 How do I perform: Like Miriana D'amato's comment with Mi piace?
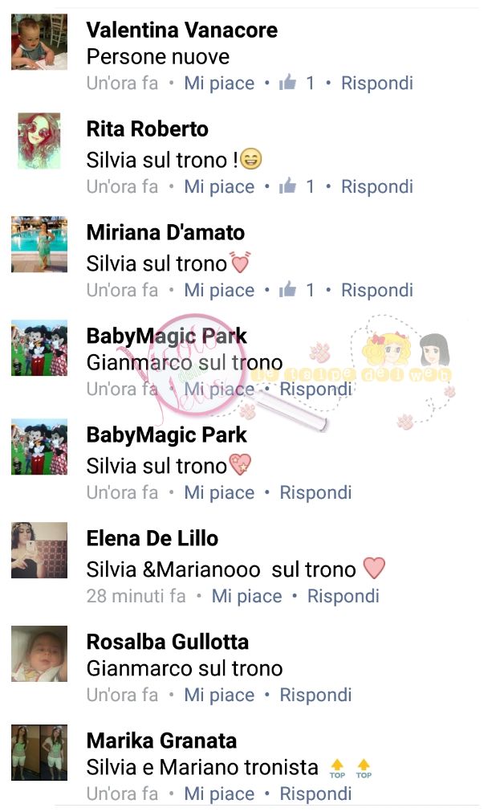pyautogui.click(x=219, y=290)
